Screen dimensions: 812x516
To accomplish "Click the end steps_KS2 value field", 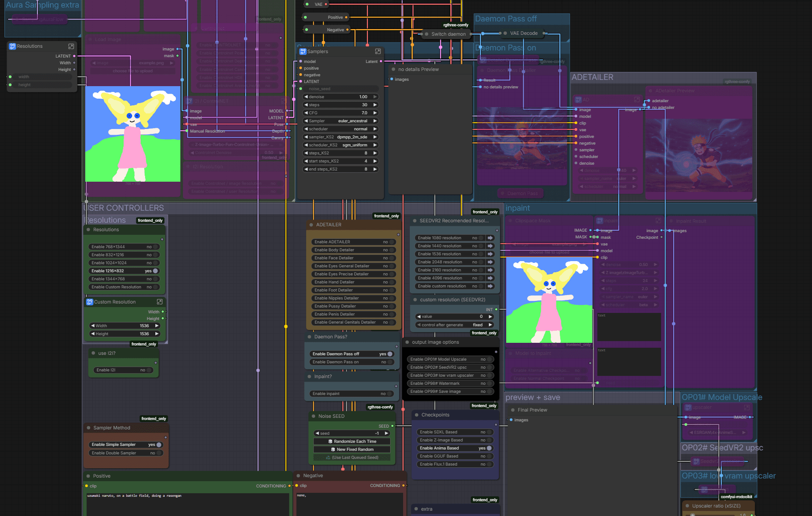I will 341,169.
